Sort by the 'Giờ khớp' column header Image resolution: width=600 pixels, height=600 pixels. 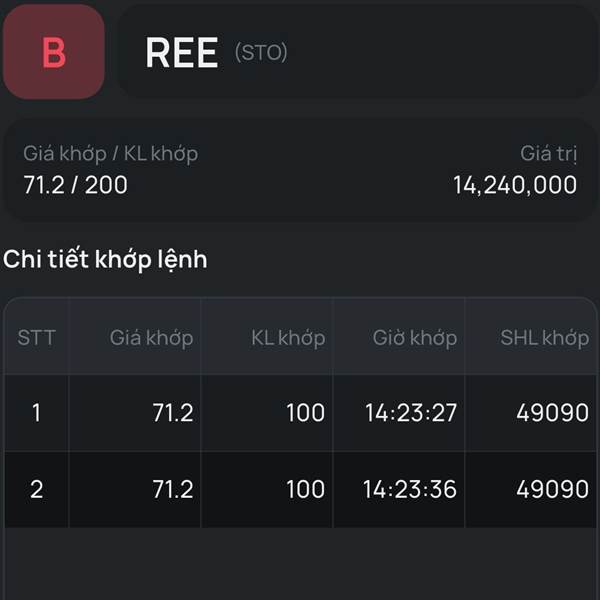click(414, 337)
